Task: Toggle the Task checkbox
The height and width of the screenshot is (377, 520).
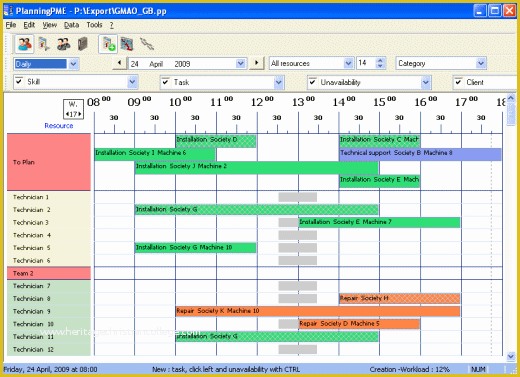Action: click(165, 81)
